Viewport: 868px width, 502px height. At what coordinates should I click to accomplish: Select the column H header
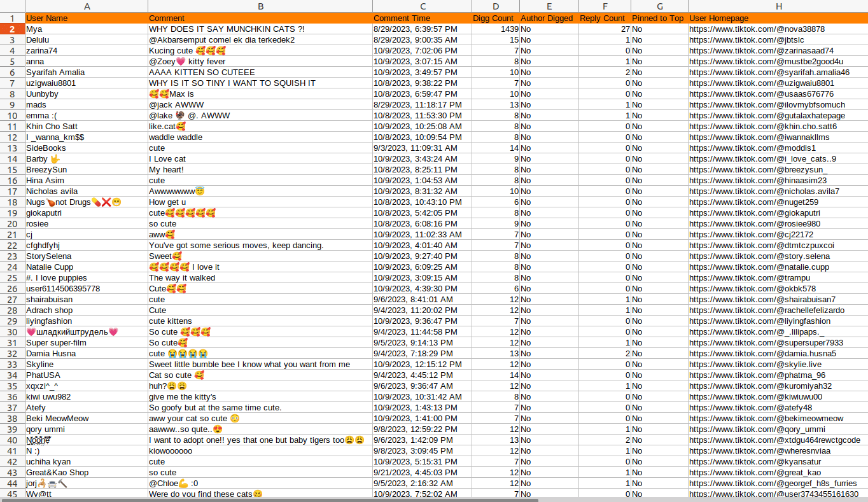pyautogui.click(x=778, y=6)
